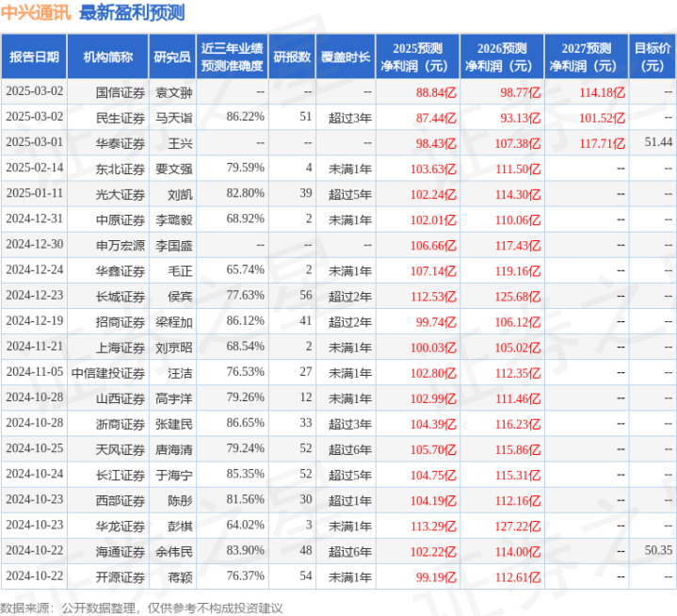Click the report count 56

click(x=306, y=295)
